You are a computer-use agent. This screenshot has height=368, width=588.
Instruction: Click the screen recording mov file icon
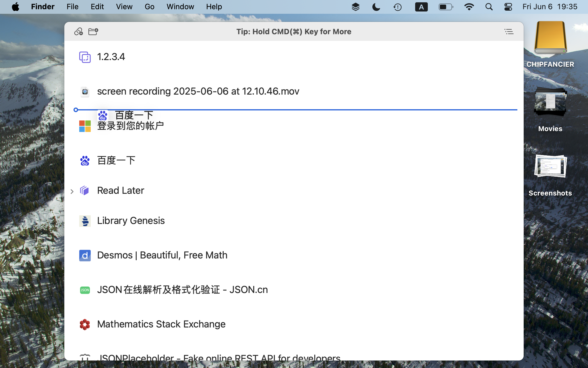[85, 91]
